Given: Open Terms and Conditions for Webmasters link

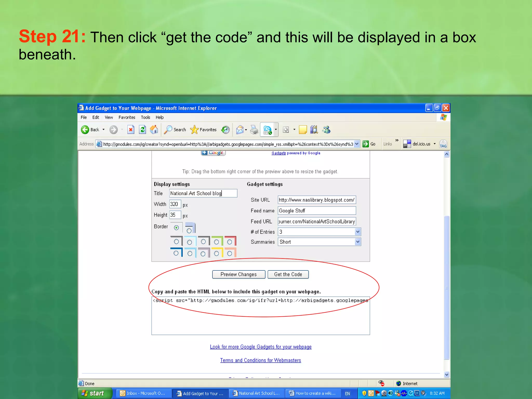Looking at the screenshot, I should pos(261,360).
